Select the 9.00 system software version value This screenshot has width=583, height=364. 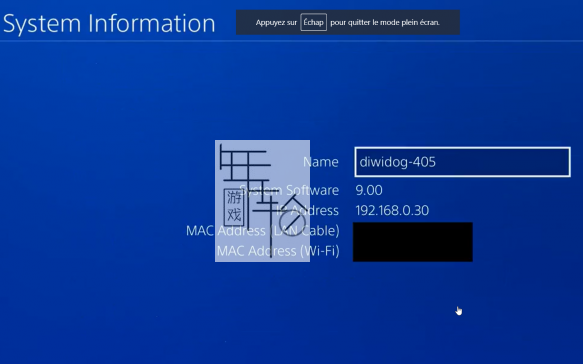pyautogui.click(x=369, y=190)
